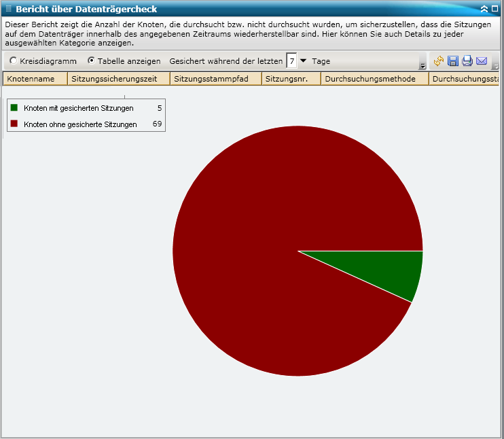Print the report with the printer icon
The width and height of the screenshot is (504, 439).
pyautogui.click(x=467, y=60)
